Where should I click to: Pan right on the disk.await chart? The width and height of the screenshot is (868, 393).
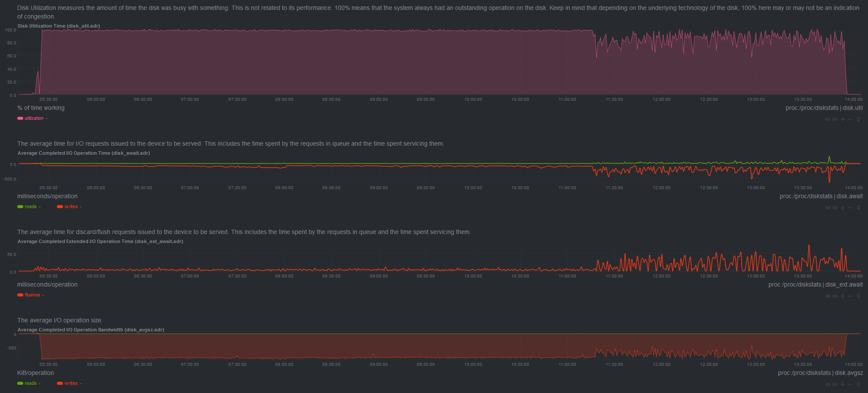835,208
